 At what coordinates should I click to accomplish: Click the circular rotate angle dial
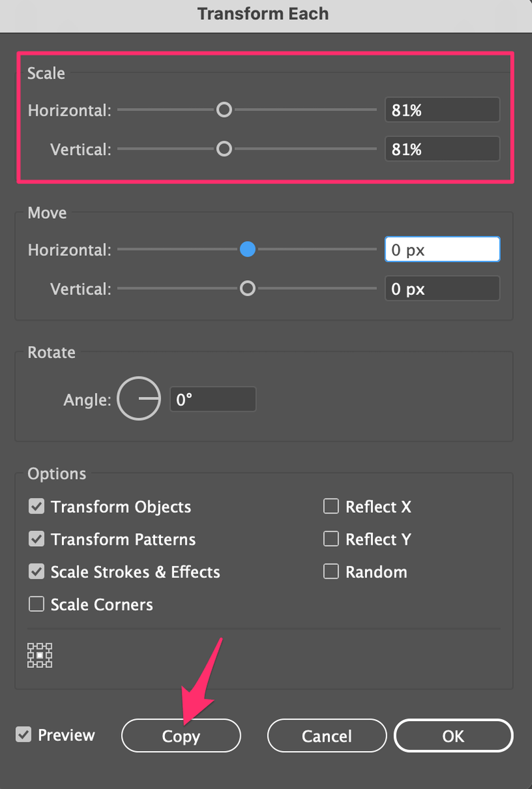[x=139, y=398]
